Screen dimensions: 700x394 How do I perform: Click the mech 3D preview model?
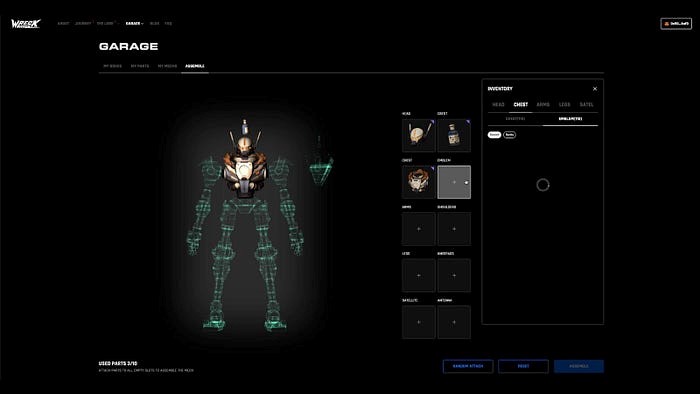pos(245,225)
